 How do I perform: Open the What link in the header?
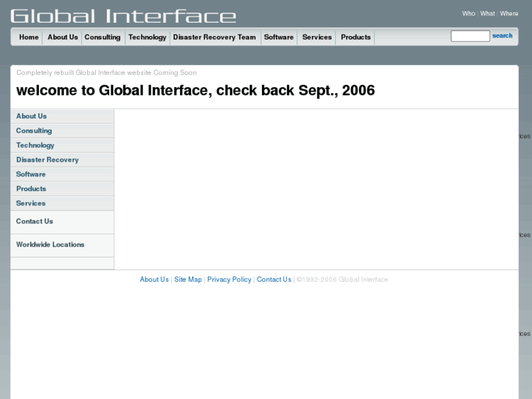pos(487,14)
